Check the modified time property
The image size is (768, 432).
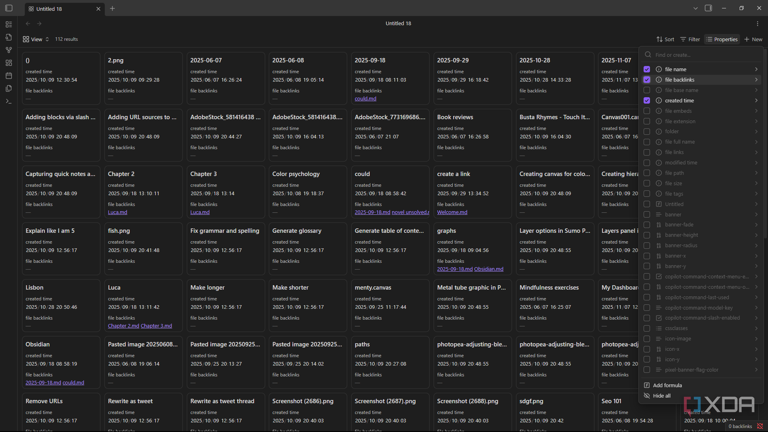(647, 163)
